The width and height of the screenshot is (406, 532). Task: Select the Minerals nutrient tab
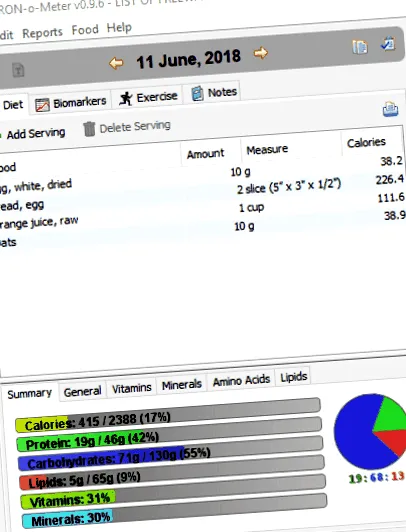pos(182,385)
